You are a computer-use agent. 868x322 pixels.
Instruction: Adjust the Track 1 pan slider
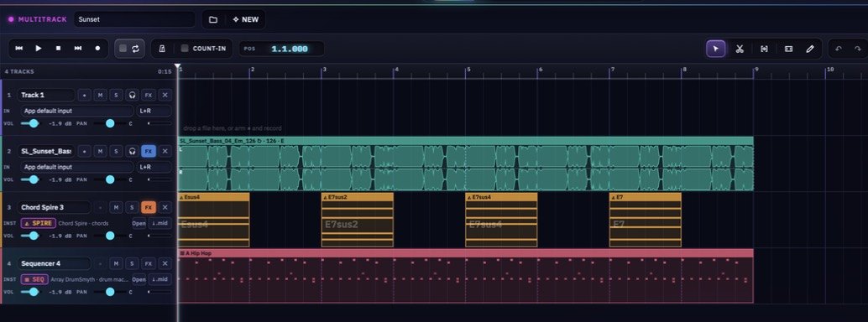click(110, 123)
